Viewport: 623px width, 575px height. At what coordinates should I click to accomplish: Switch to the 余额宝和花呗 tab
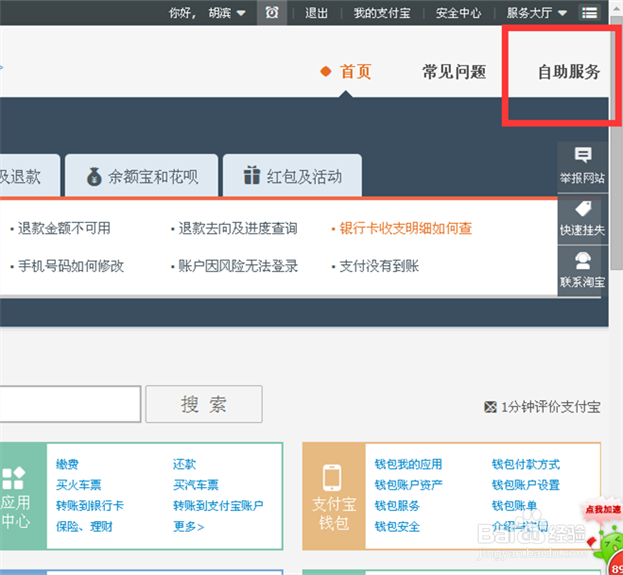tap(141, 175)
